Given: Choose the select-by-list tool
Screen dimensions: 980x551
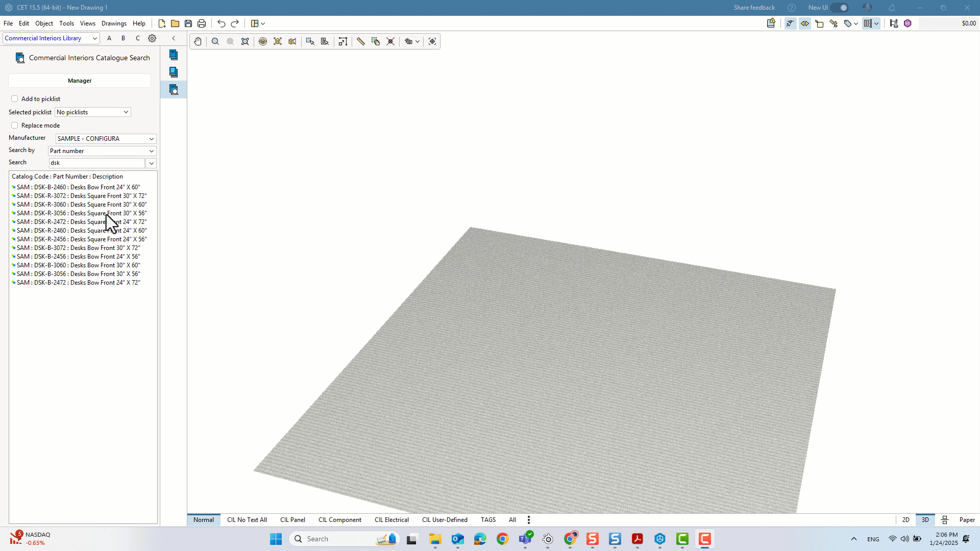Looking at the screenshot, I should [x=325, y=41].
